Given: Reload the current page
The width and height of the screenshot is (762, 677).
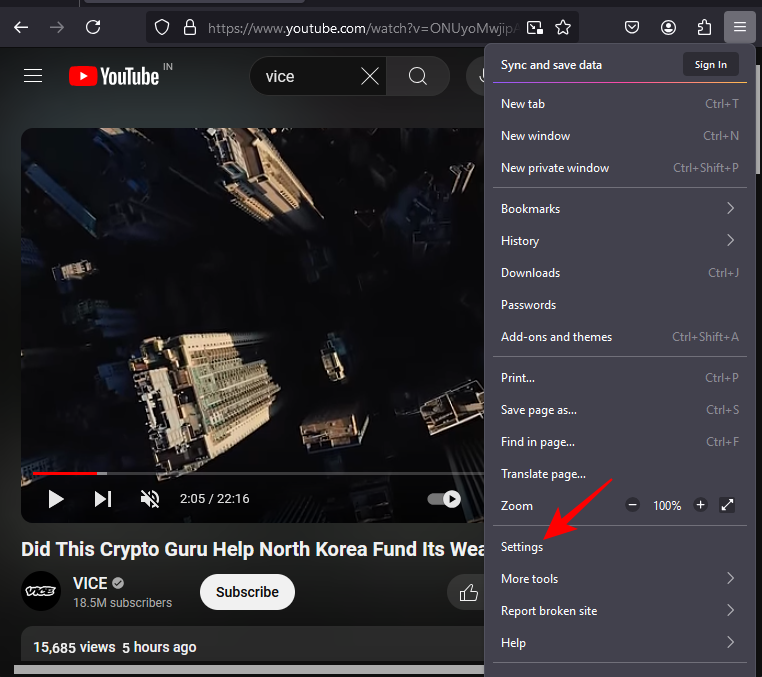Looking at the screenshot, I should pos(93,27).
